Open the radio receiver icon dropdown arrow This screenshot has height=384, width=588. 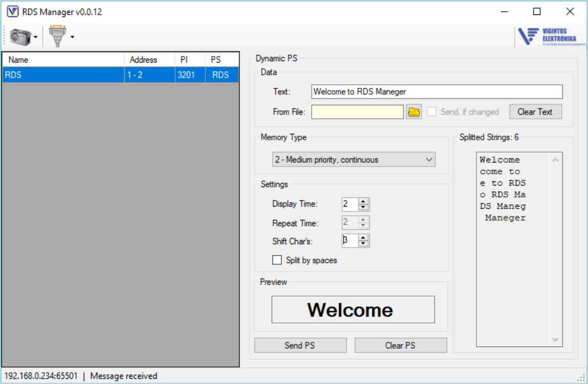pyautogui.click(x=35, y=37)
